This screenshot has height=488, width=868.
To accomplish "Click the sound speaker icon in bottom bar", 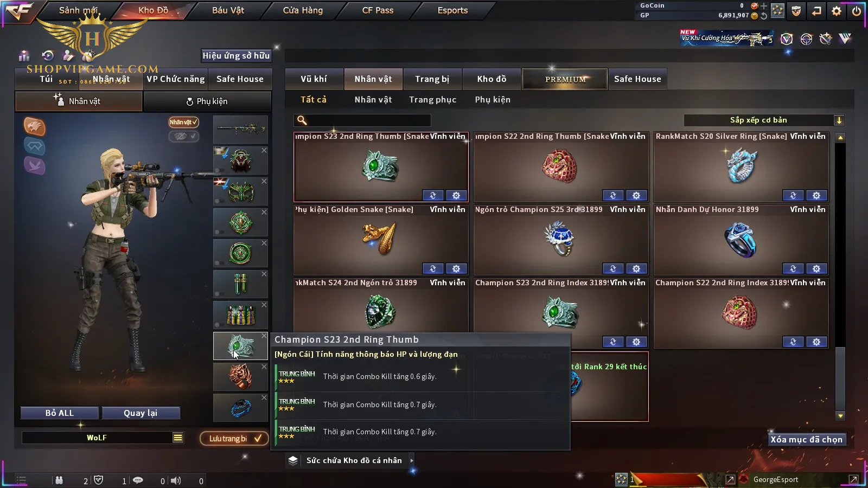I will coord(176,480).
